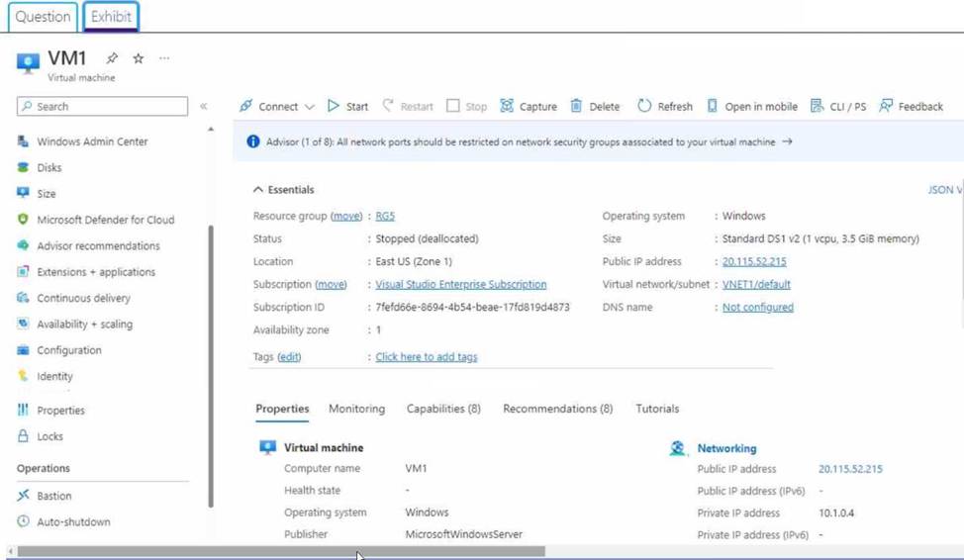Click the Capture icon in toolbar
The image size is (964, 560).
pyautogui.click(x=507, y=106)
